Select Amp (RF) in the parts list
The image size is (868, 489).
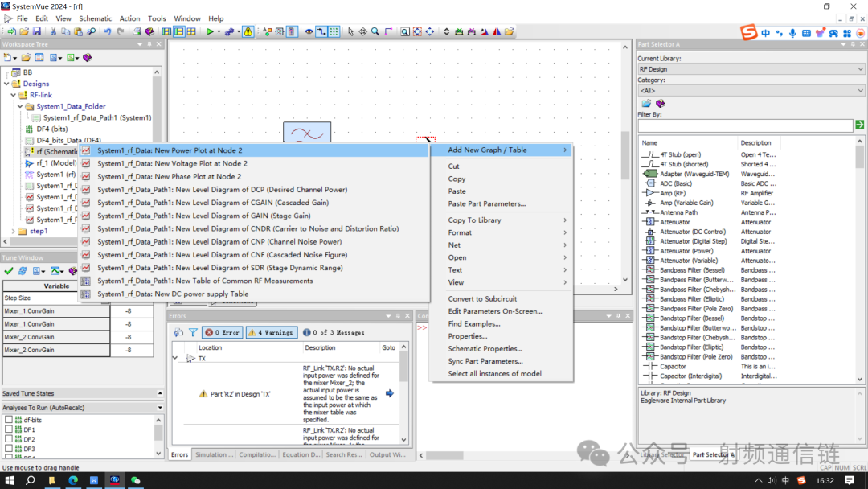pyautogui.click(x=673, y=193)
